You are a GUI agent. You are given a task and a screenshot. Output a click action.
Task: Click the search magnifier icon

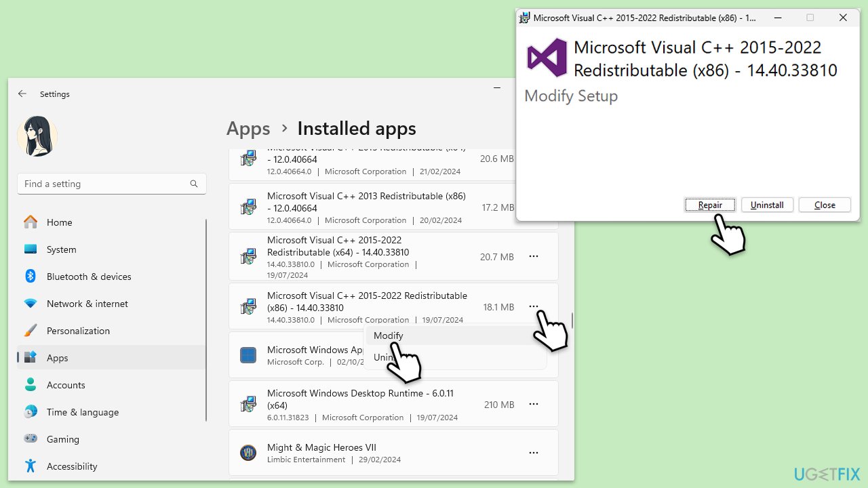click(194, 184)
